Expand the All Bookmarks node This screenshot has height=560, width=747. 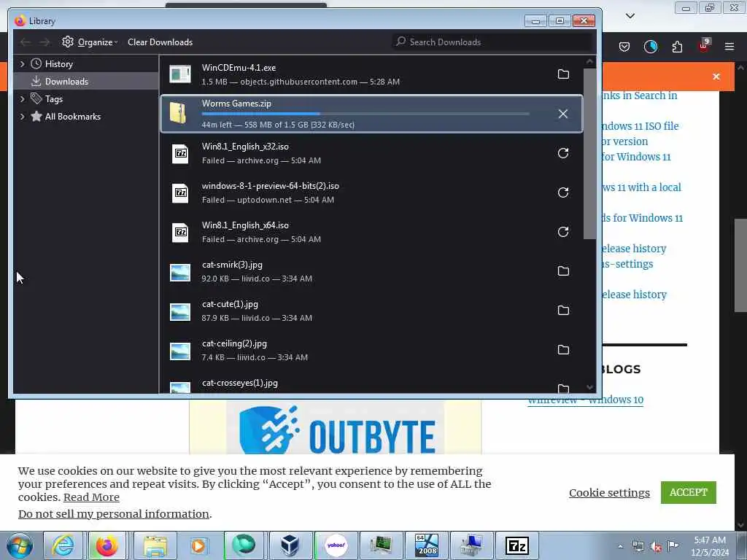click(x=22, y=117)
